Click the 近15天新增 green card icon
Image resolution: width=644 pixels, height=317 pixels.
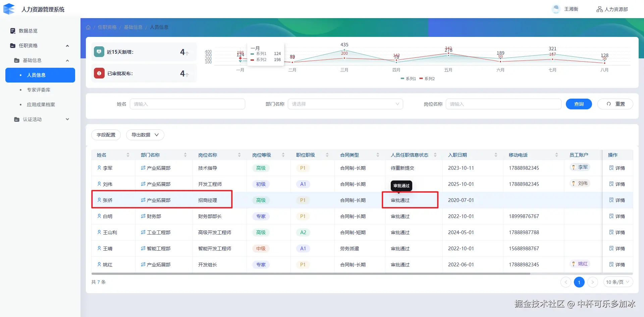point(99,52)
